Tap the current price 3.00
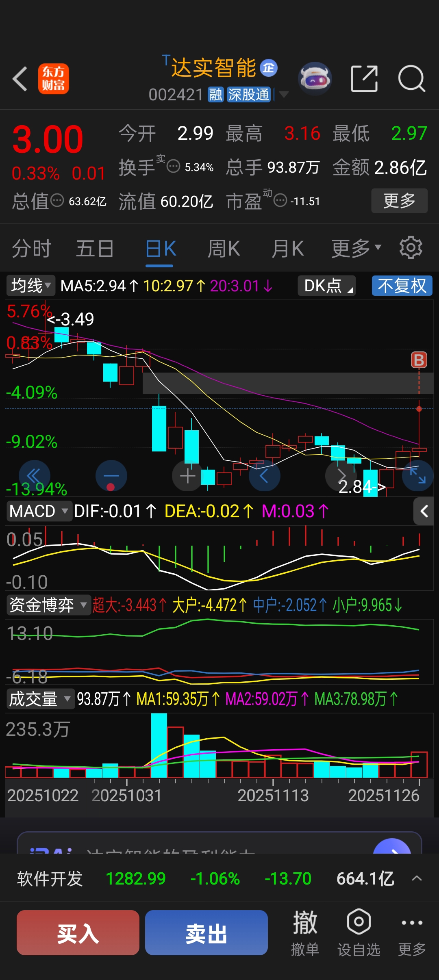 pos(48,139)
